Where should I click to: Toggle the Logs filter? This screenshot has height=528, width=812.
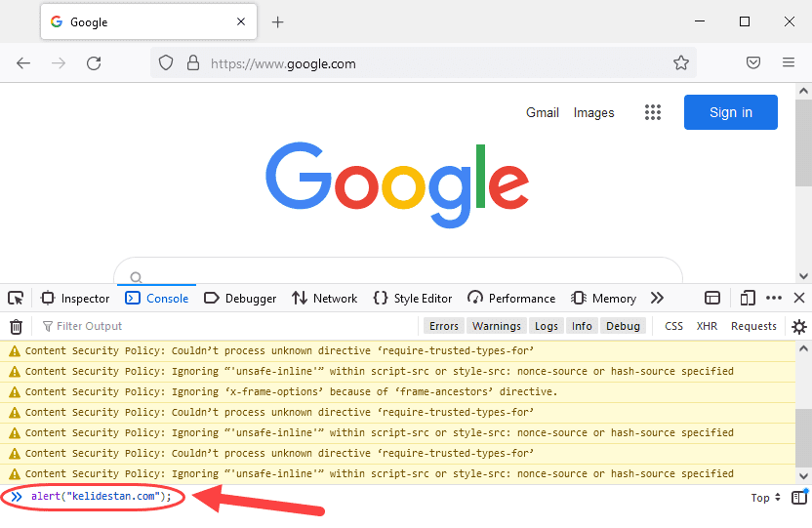click(546, 326)
